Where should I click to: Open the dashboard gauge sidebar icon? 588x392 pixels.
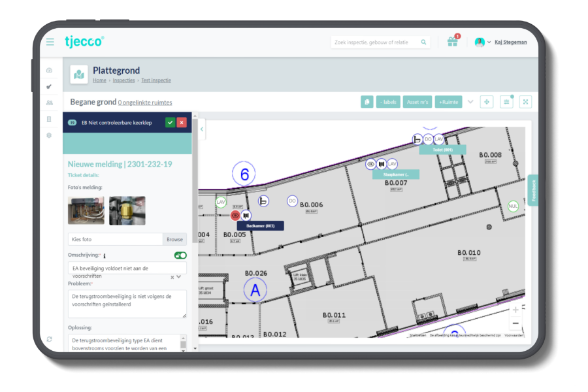click(x=49, y=70)
